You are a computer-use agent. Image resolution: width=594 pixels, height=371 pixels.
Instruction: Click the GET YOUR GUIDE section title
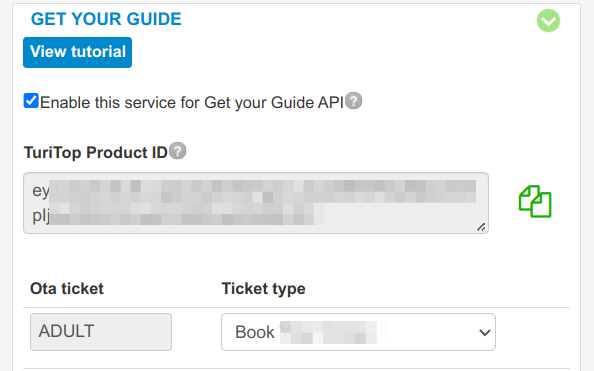click(x=106, y=19)
